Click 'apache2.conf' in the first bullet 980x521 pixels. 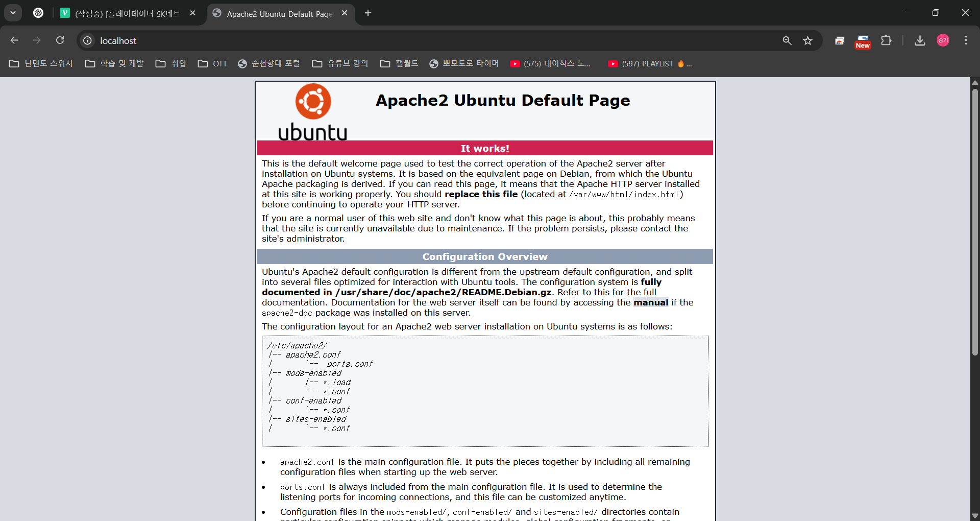coord(307,462)
